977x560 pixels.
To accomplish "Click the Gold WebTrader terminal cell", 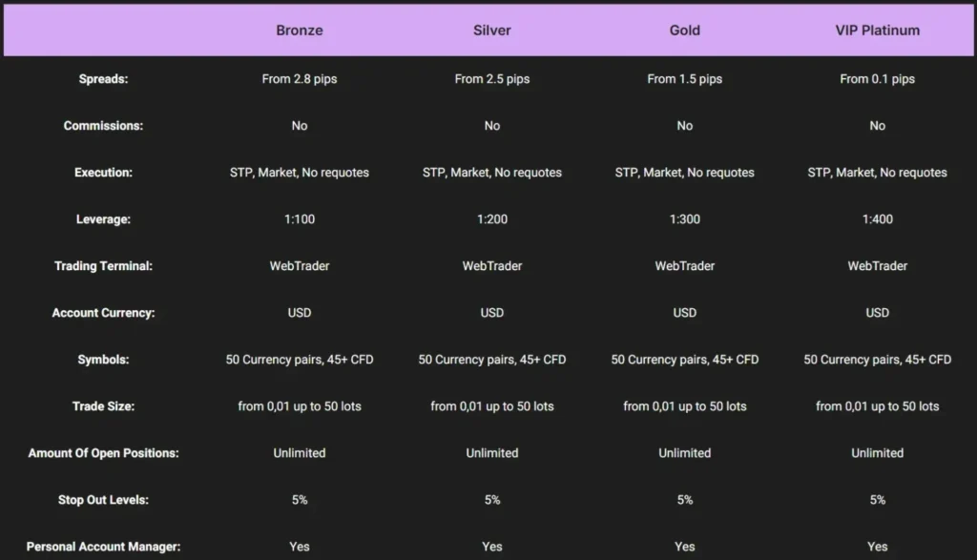I will (x=685, y=266).
